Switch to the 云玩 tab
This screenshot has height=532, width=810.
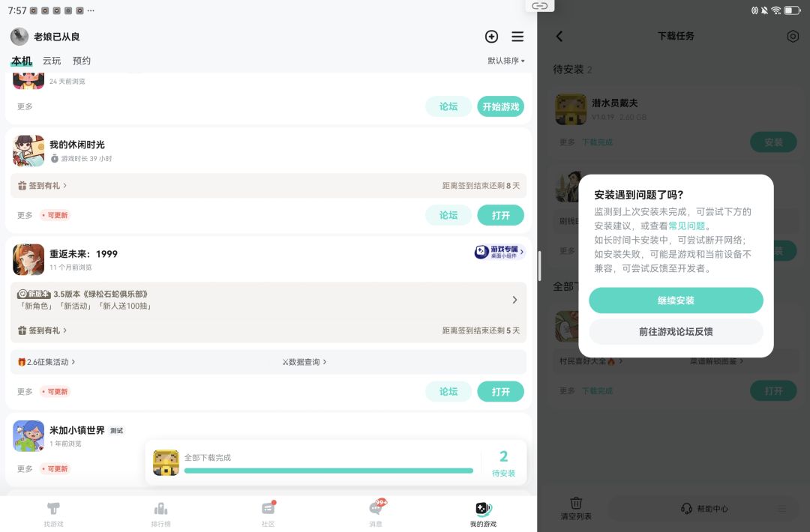52,61
